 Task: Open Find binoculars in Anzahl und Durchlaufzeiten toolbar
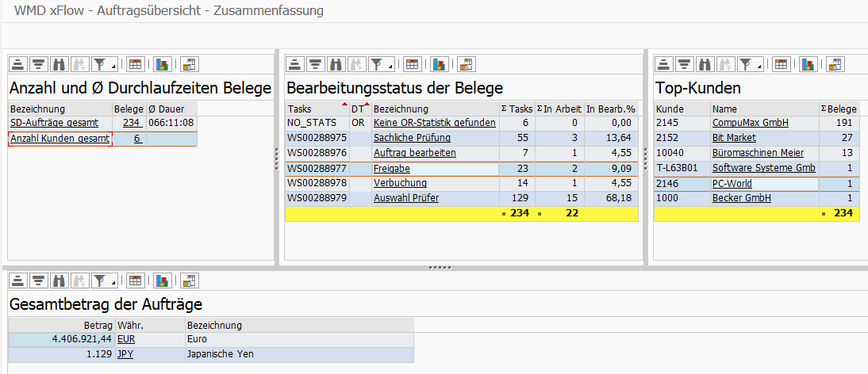pyautogui.click(x=58, y=64)
